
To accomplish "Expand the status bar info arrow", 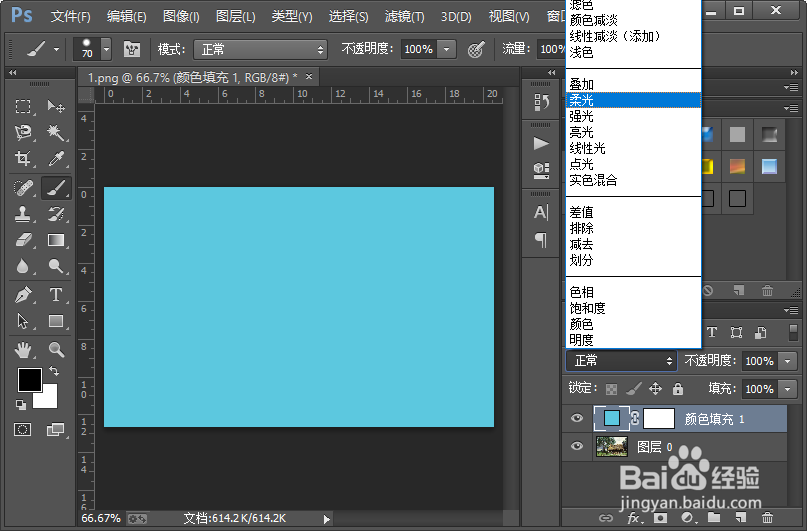I will [x=326, y=519].
